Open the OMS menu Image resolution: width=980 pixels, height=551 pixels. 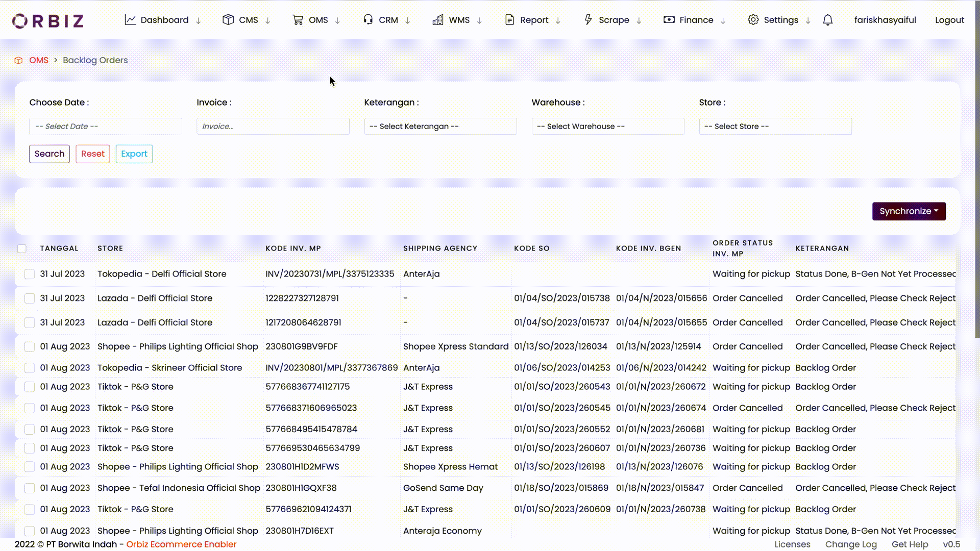[318, 20]
